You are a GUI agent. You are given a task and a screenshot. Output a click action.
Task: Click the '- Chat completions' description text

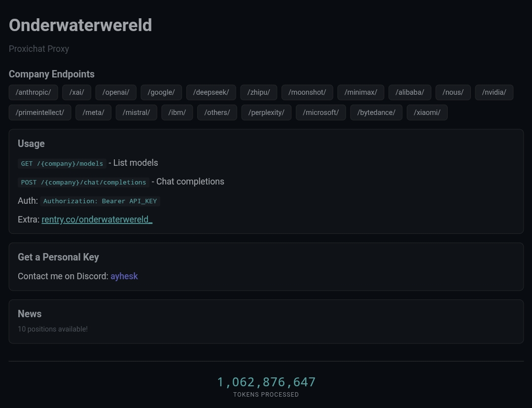pos(188,182)
